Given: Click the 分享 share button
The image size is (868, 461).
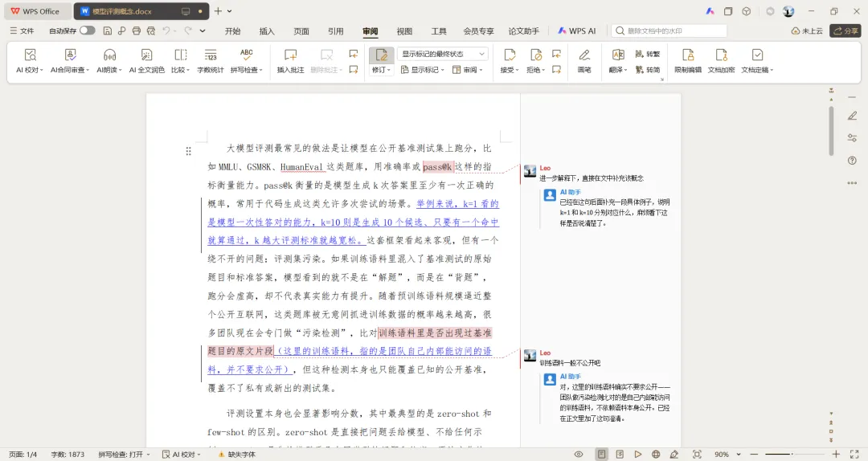Looking at the screenshot, I should [845, 31].
